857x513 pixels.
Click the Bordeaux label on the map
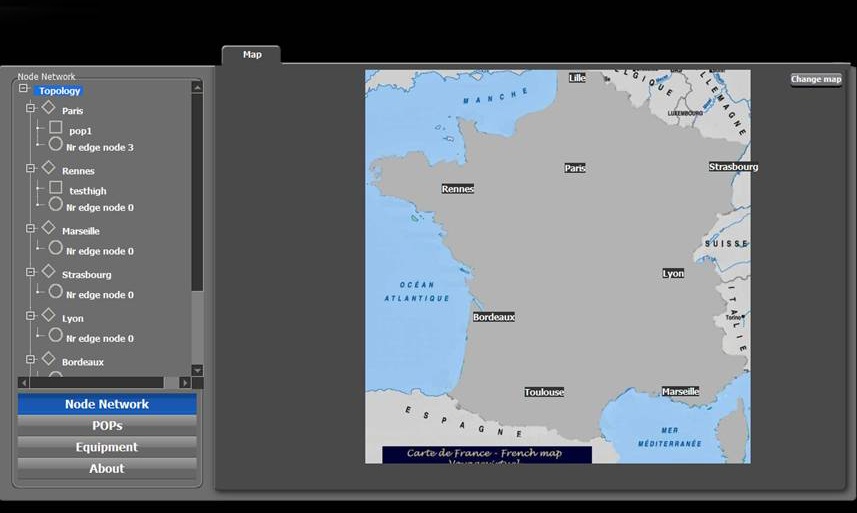click(494, 317)
